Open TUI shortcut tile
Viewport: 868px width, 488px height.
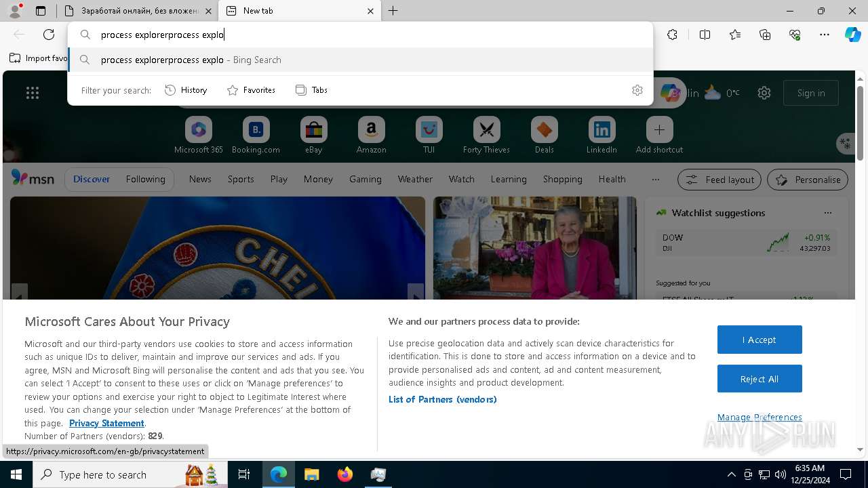(429, 135)
